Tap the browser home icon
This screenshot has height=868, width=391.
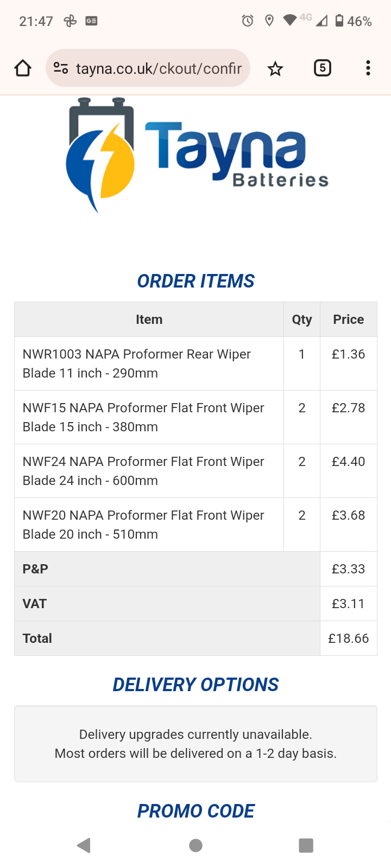pos(23,68)
